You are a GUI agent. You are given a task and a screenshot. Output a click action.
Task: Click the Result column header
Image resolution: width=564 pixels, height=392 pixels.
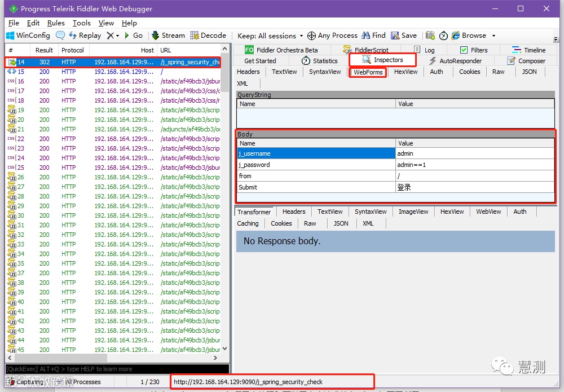44,50
